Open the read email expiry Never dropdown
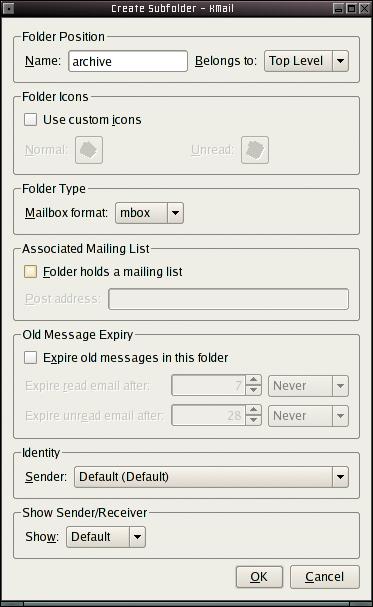Image resolution: width=373 pixels, height=607 pixels. (x=308, y=386)
